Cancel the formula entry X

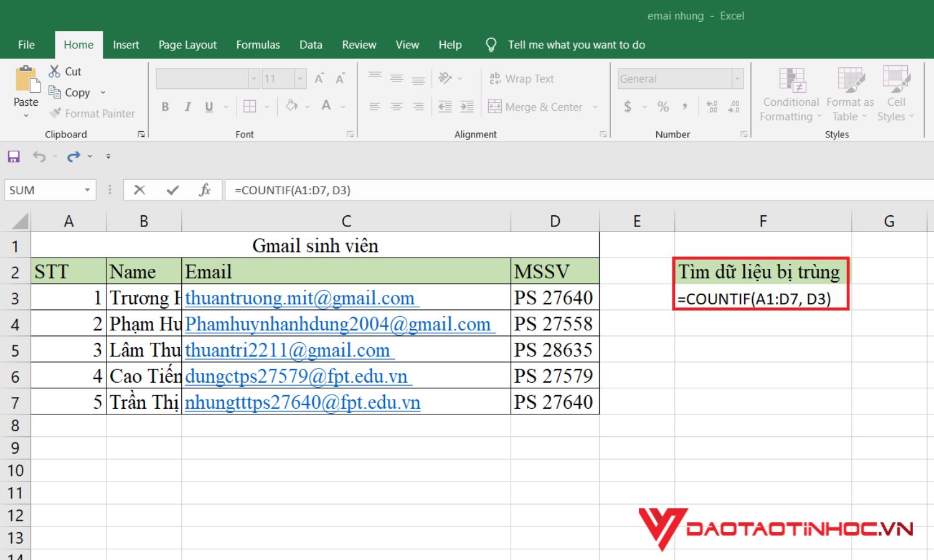(x=139, y=190)
